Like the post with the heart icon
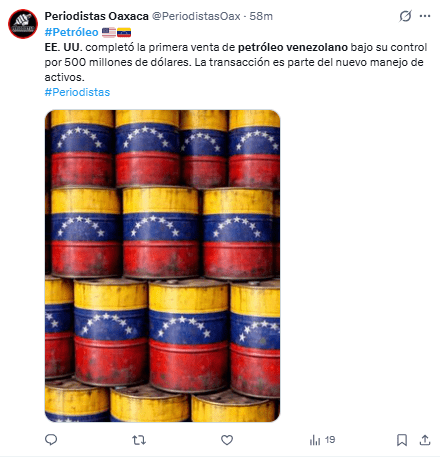440x457 pixels. pos(227,440)
